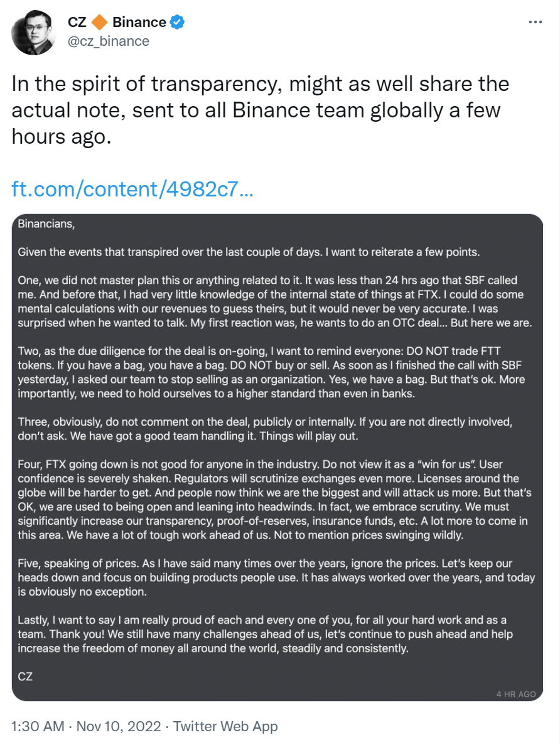560x745 pixels.
Task: Click the "4 HR AGO" label in note
Action: pos(515,694)
